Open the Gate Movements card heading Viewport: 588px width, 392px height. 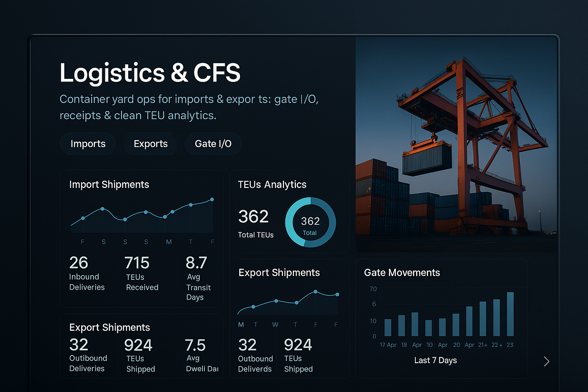[x=402, y=273]
